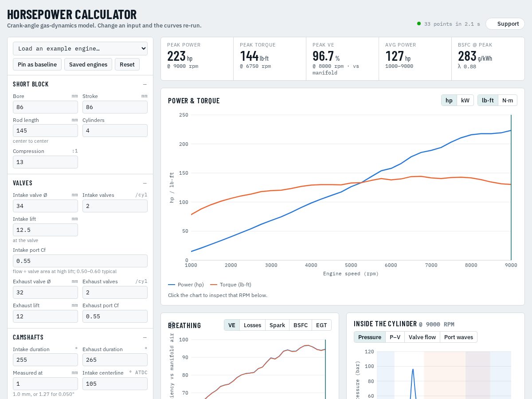This screenshot has width=532, height=399.
Task: Show the BSFC tab
Action: [301, 325]
